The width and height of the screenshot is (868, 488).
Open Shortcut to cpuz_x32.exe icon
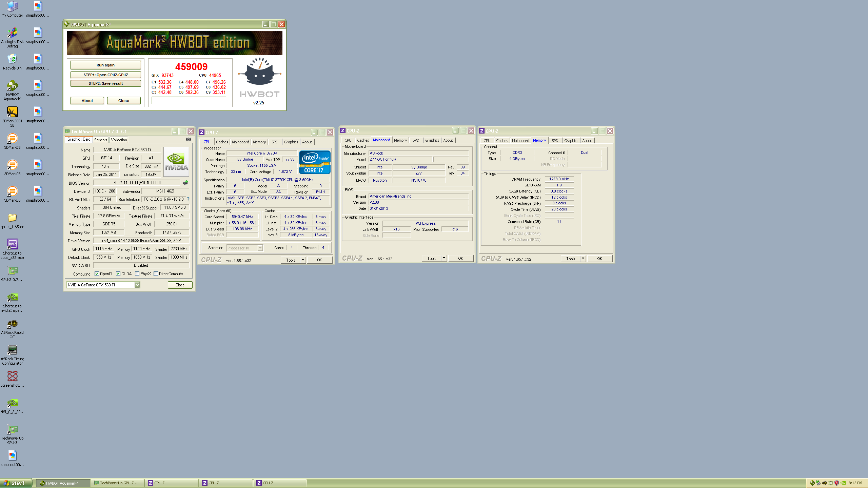click(x=12, y=249)
